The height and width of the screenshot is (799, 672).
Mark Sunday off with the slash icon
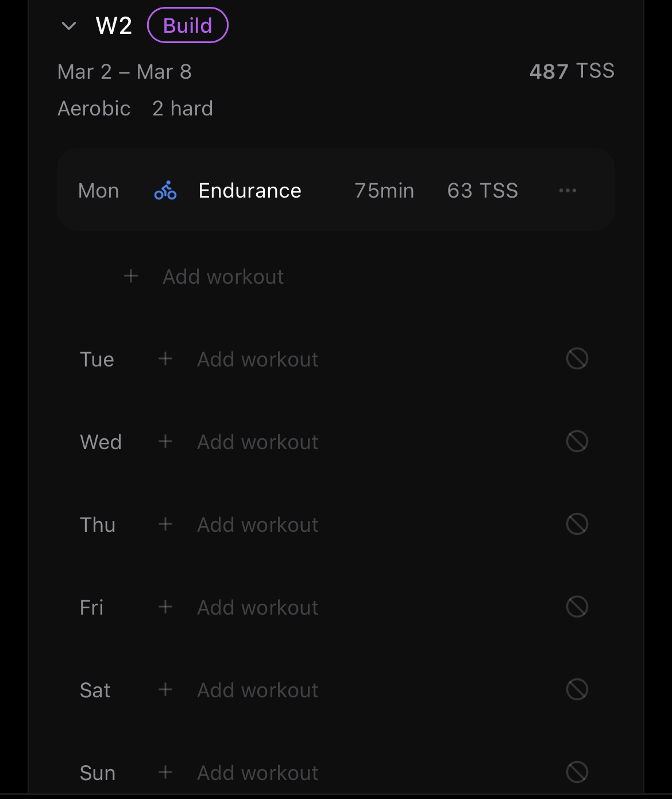click(x=577, y=773)
